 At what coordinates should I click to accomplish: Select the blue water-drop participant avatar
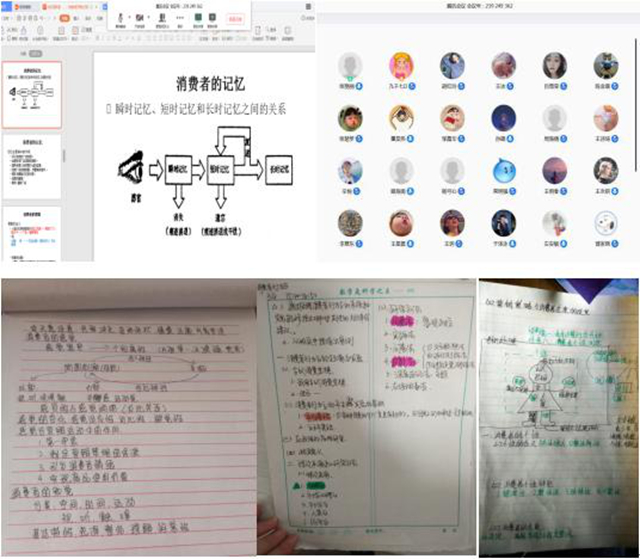tap(505, 172)
